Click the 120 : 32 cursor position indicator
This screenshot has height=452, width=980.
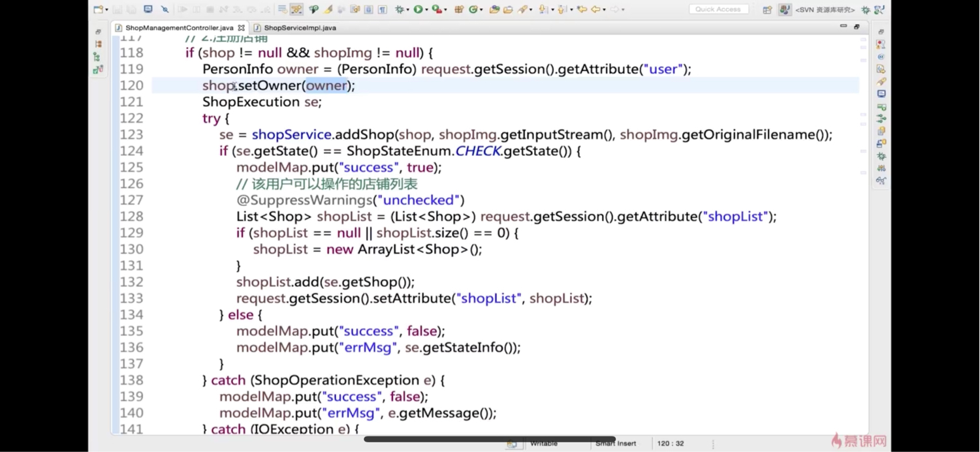(x=671, y=444)
